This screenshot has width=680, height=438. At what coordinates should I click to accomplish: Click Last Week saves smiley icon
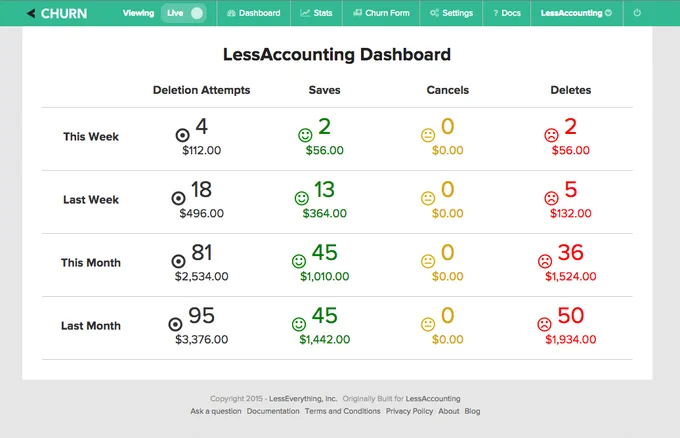click(302, 198)
